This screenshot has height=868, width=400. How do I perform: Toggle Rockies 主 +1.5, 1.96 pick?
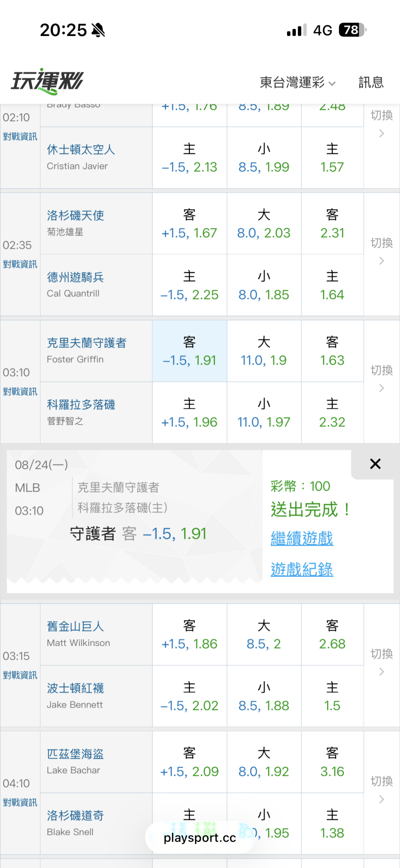point(189,413)
